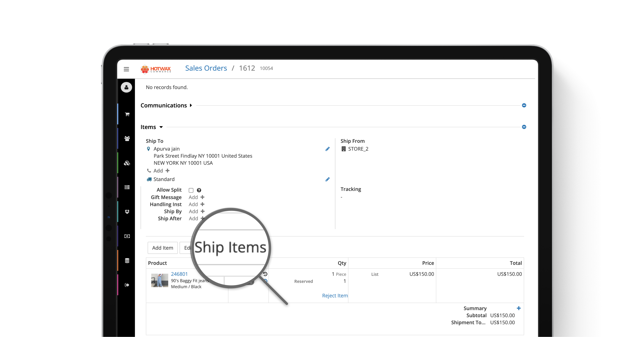Click Subtotal US$150.00 value

(x=502, y=316)
